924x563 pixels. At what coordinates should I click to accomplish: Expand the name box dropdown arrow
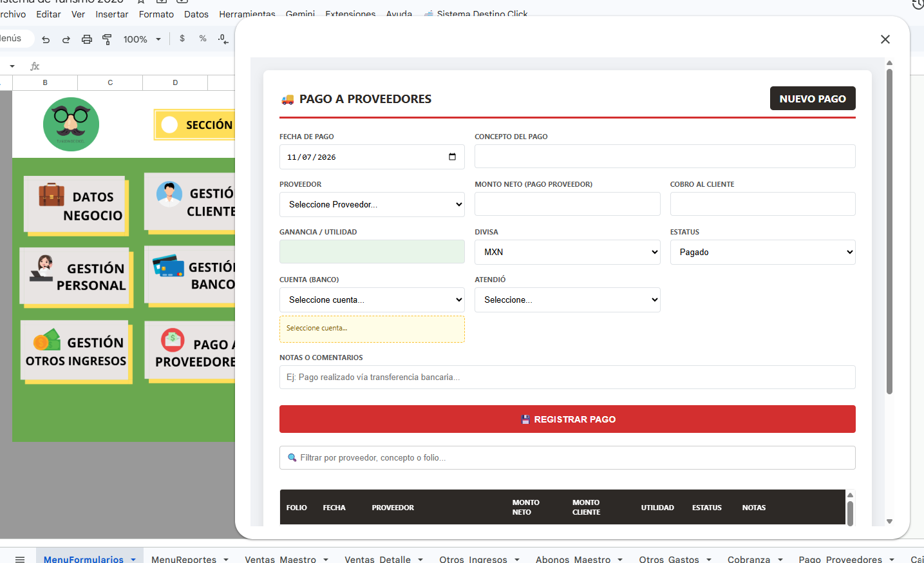coord(12,66)
